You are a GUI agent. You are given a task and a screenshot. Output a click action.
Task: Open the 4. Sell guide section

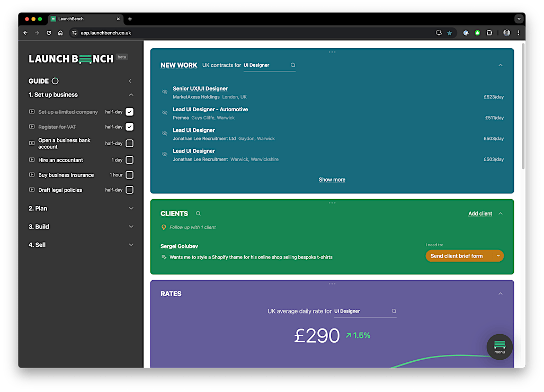(x=131, y=245)
